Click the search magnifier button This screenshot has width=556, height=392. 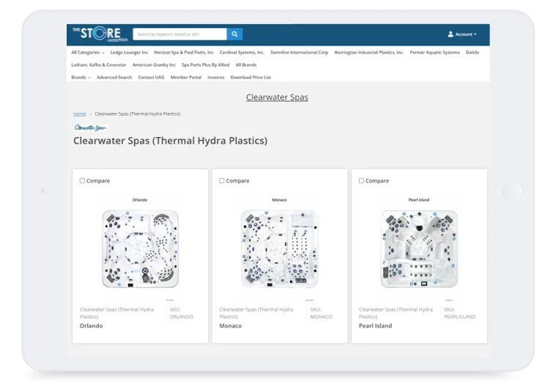tap(234, 34)
